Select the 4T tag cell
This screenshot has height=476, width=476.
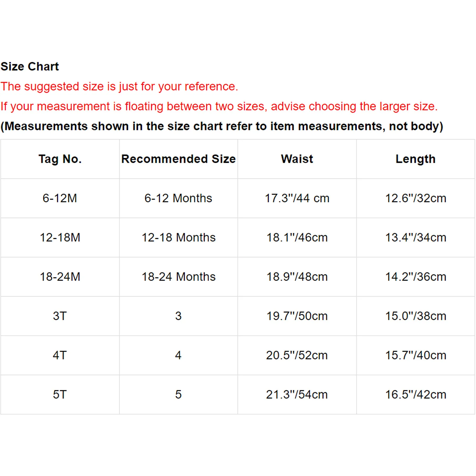(60, 355)
